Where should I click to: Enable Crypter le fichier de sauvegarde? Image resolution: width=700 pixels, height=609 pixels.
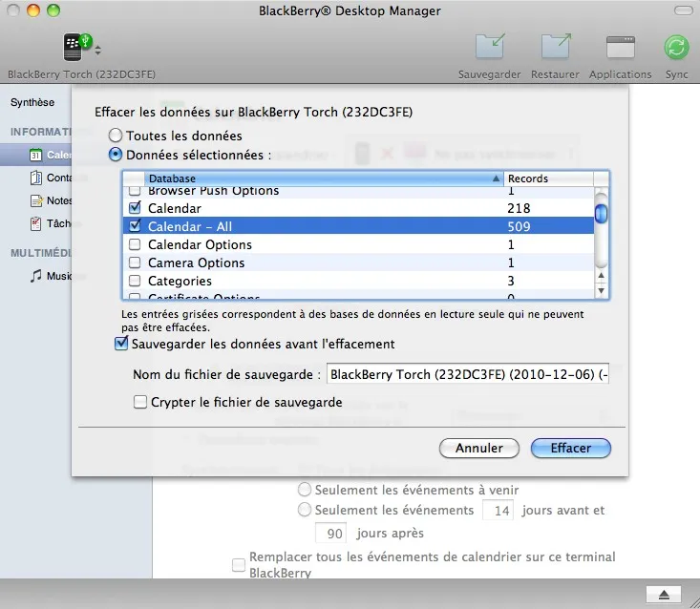point(140,402)
